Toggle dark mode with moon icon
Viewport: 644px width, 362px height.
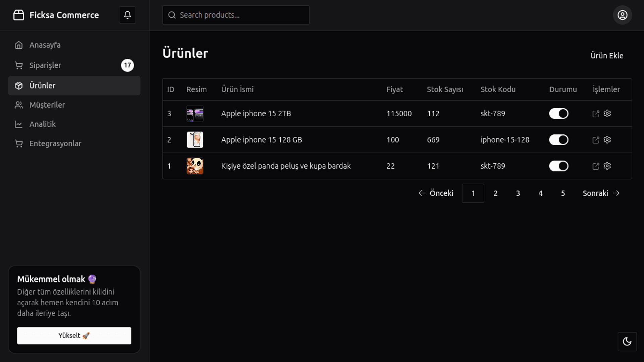coord(627,342)
